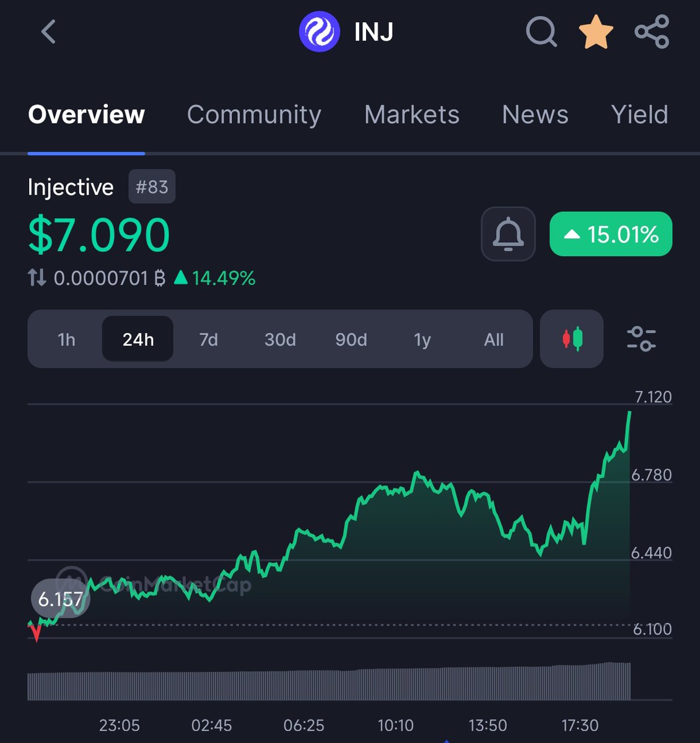
Task: Tap the Injective coin name
Action: (71, 187)
